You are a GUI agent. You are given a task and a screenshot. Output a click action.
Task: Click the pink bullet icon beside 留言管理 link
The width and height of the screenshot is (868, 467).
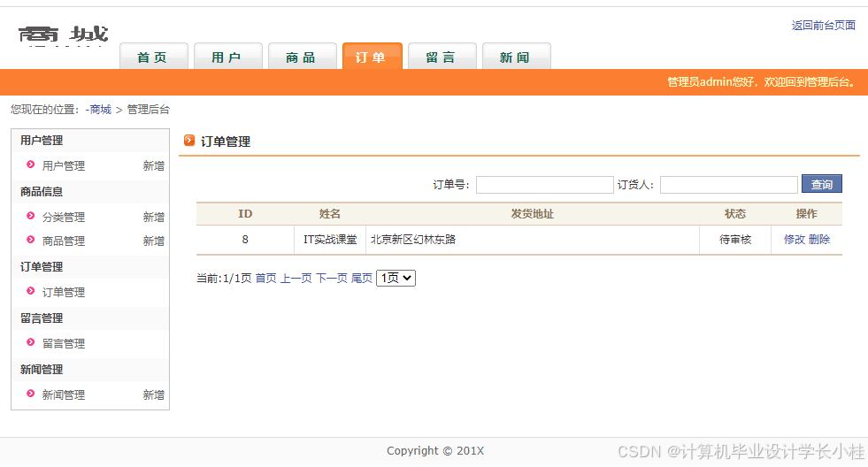30,342
